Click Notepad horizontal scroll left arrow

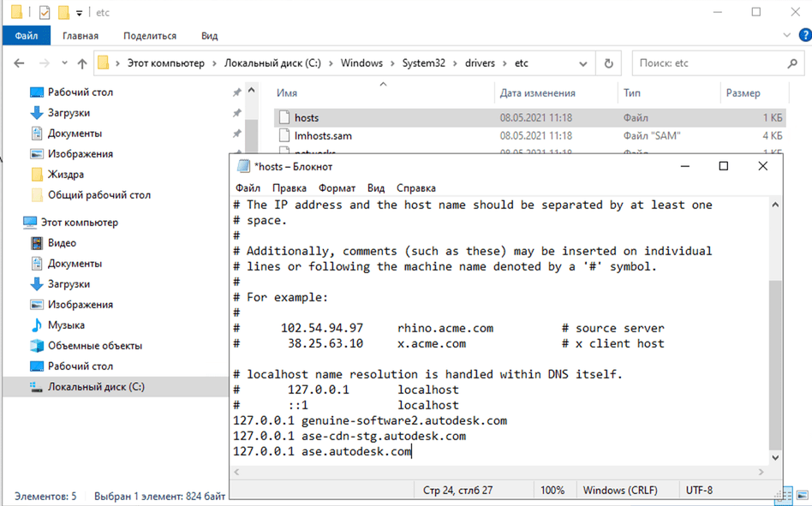point(236,472)
